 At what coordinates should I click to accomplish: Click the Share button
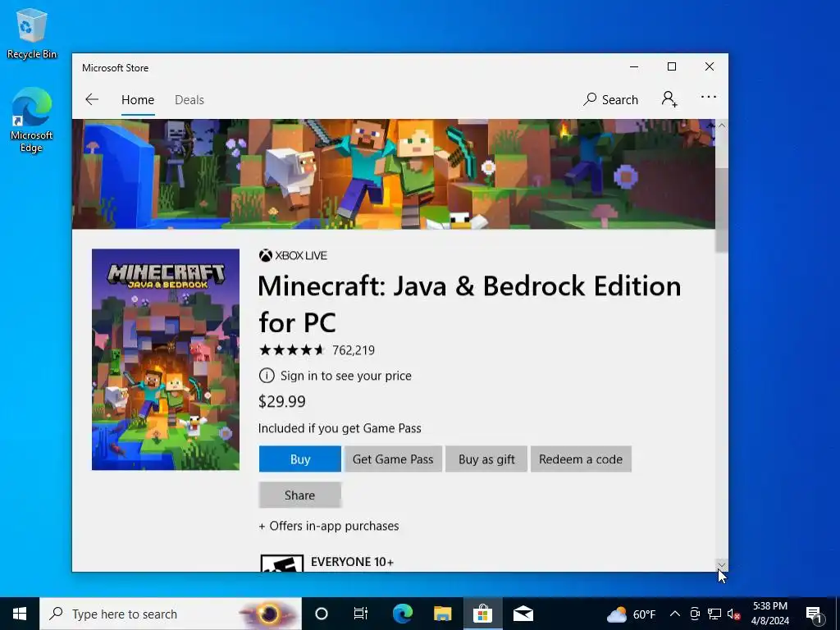(x=300, y=495)
